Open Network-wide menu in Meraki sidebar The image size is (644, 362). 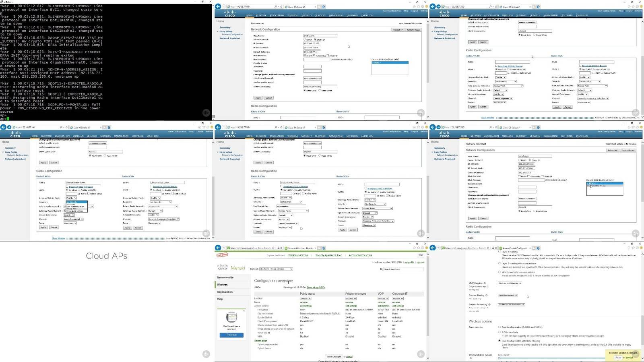click(x=225, y=277)
